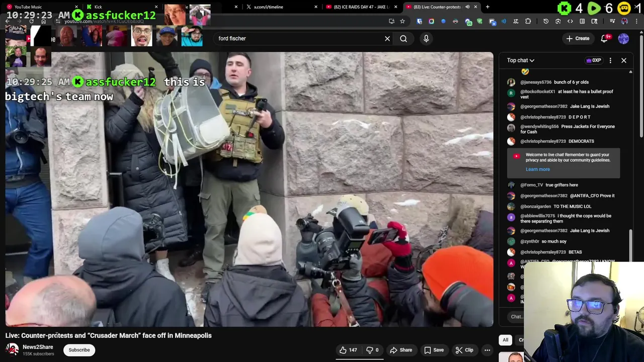Subscribe to News2Share
The image size is (644, 362).
[79, 350]
